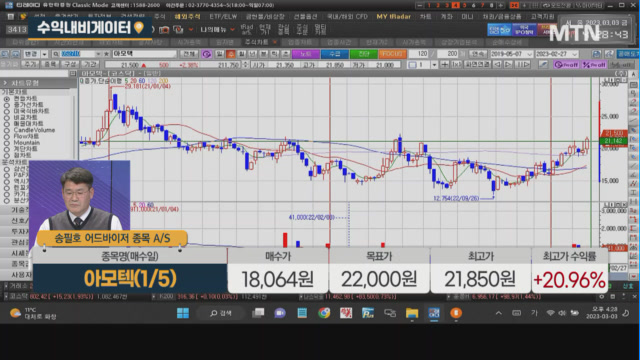Screen dimensions: 640x360
Task: Click the orange FOCUS button
Action: click(392, 54)
